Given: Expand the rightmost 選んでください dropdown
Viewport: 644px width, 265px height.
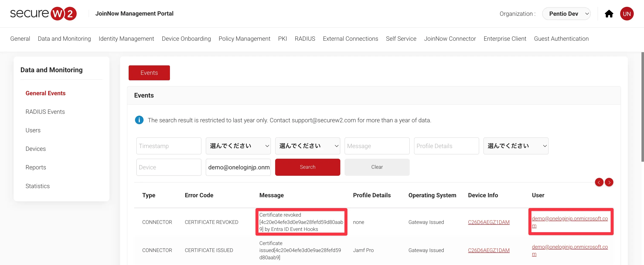Looking at the screenshot, I should click(516, 146).
